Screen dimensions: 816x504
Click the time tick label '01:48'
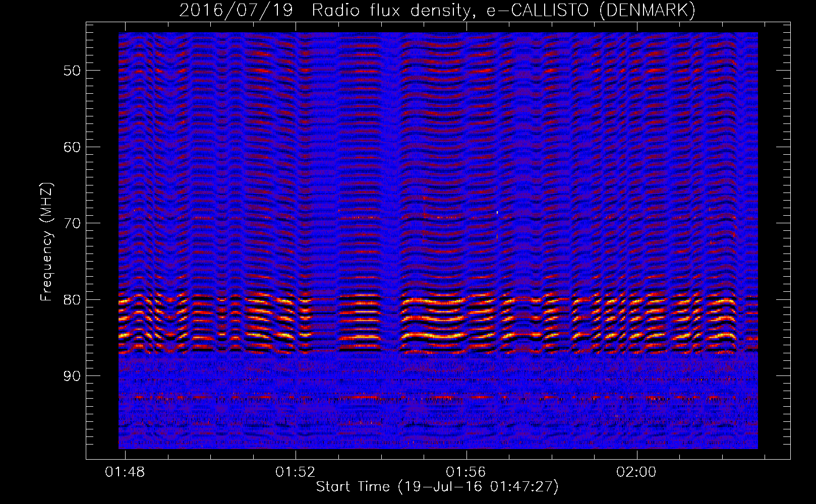(x=125, y=472)
